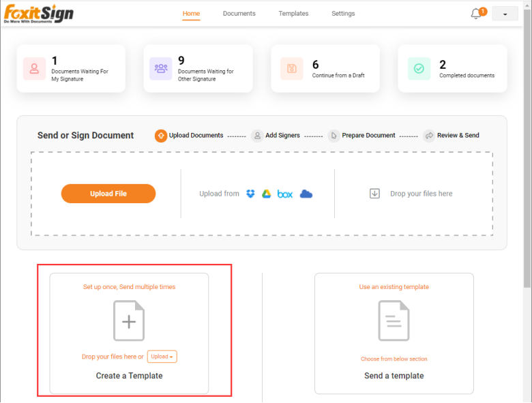532x403 pixels.
Task: Click the 'Send or Sign Document' heading
Action: (x=85, y=135)
